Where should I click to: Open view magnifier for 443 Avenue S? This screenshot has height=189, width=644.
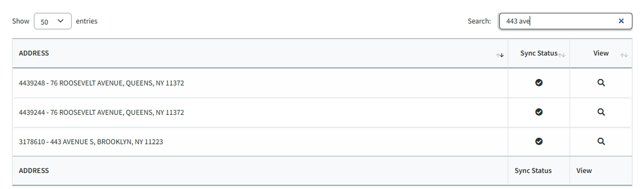[x=601, y=142]
